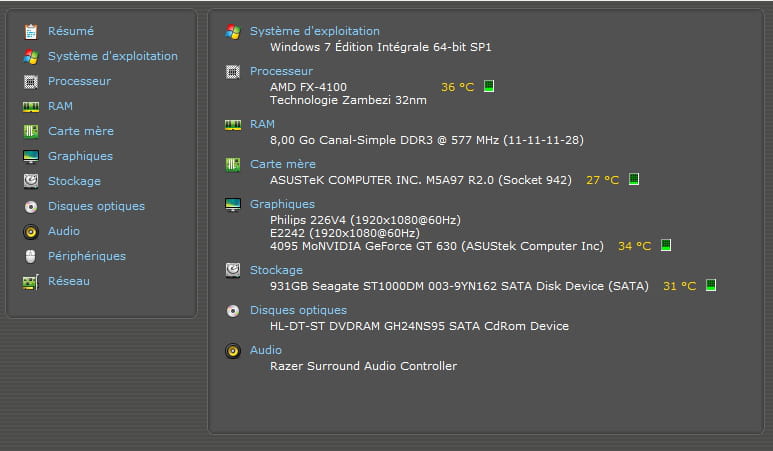Click the green indicator beside disk 31 °C
This screenshot has height=451, width=773.
tap(711, 286)
